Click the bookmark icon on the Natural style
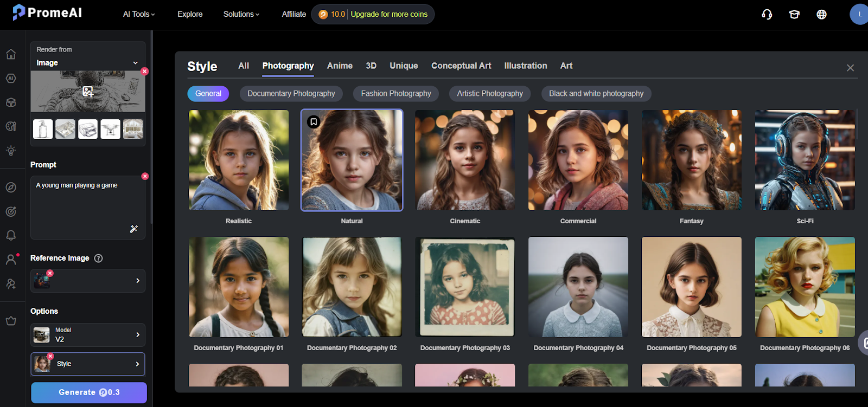 tap(314, 122)
